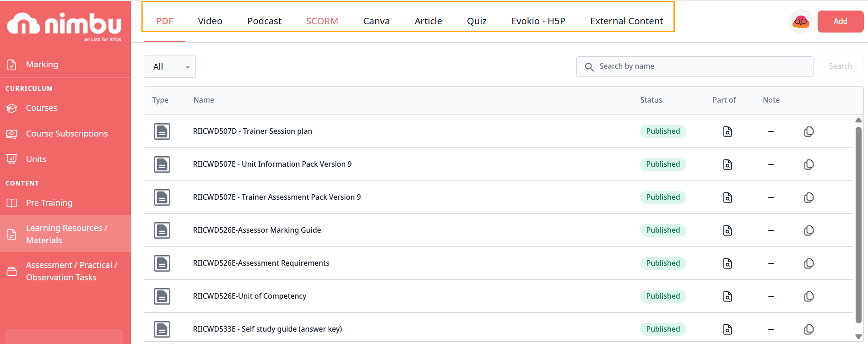Screen dimensions: 868x344
Task: Click PDF type icon for Unit of Competency
Action: (162, 296)
